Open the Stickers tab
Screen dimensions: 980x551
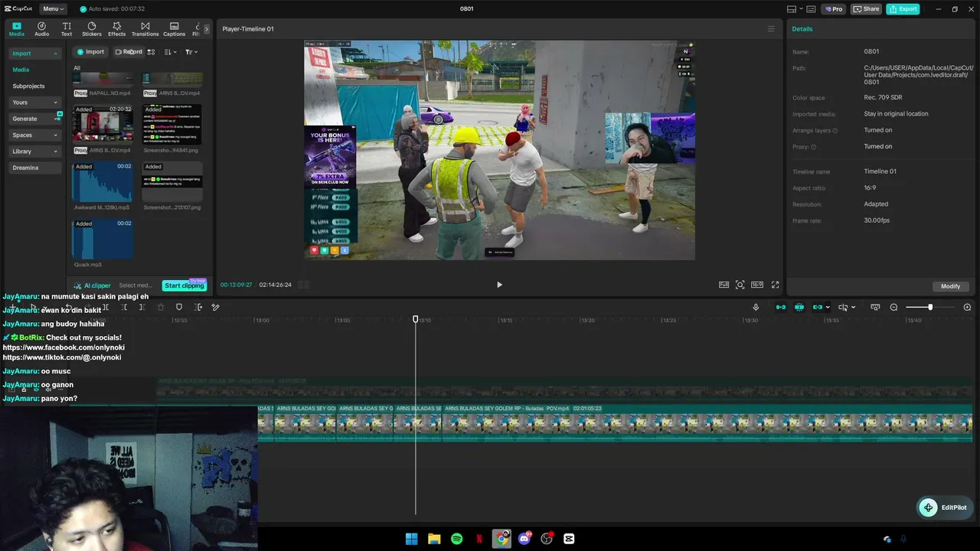(92, 29)
